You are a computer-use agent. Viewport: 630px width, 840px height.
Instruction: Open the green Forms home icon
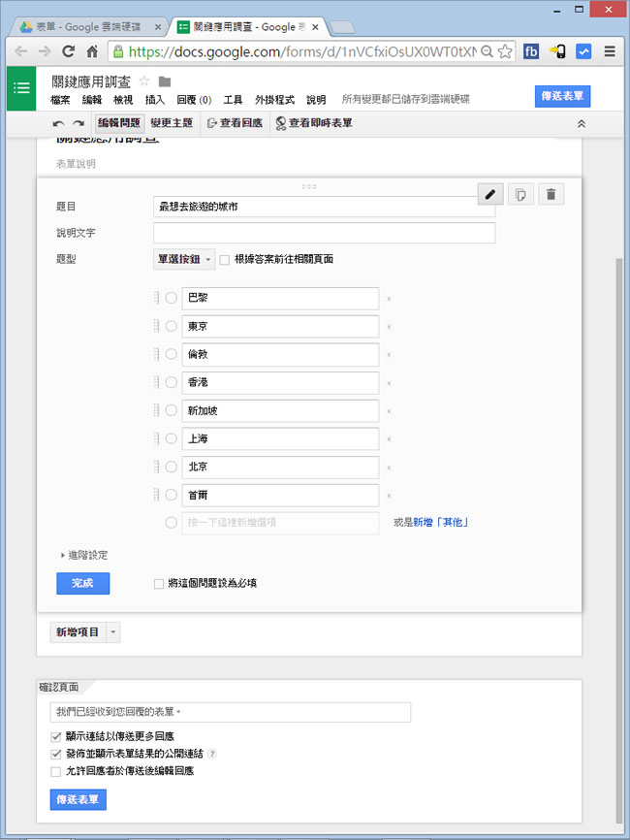coord(21,88)
